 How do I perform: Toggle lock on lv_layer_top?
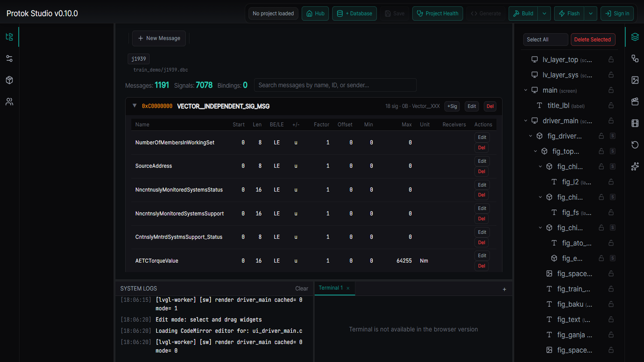[x=611, y=59]
